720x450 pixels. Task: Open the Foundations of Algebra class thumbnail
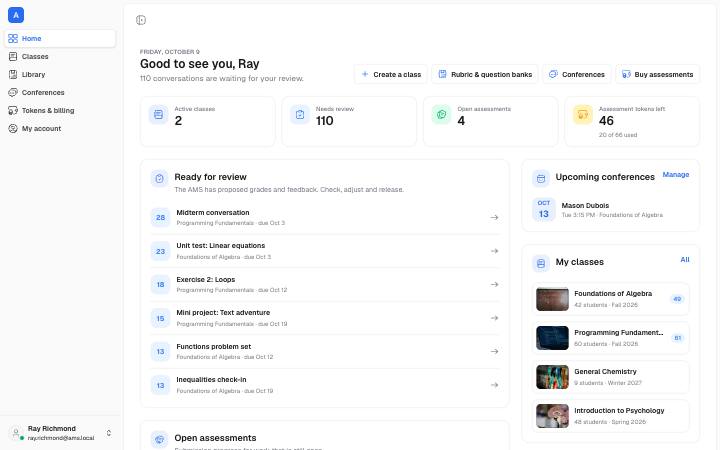tap(552, 299)
